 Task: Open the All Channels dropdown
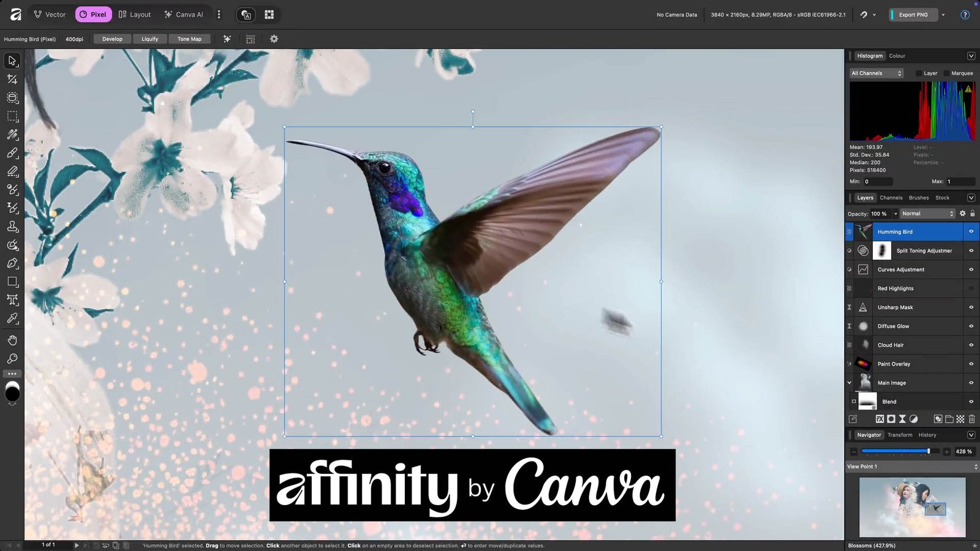(x=876, y=73)
